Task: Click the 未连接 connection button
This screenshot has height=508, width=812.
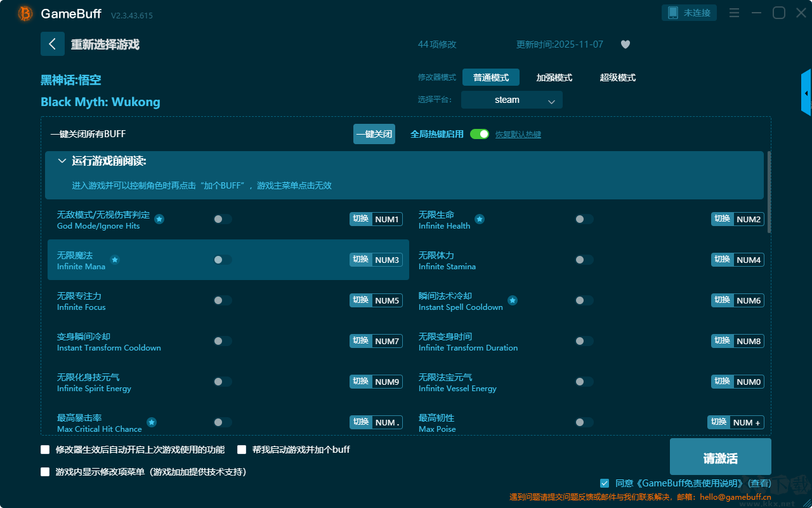Action: pyautogui.click(x=690, y=13)
